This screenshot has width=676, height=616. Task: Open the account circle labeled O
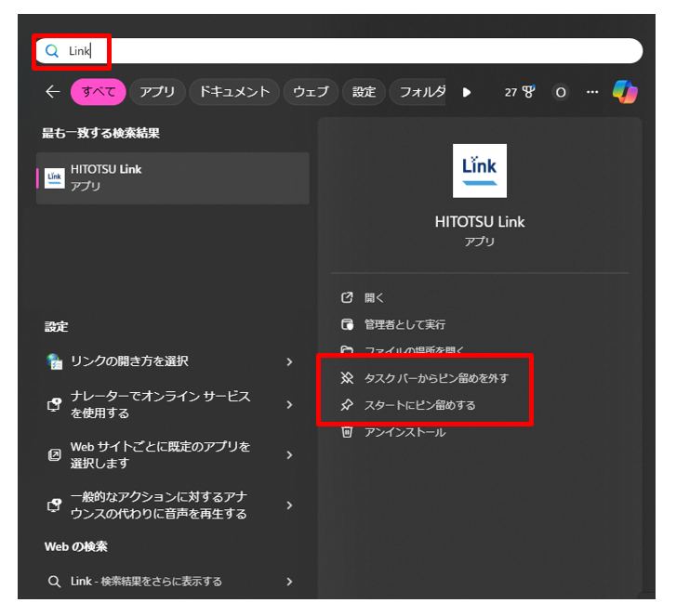point(561,92)
